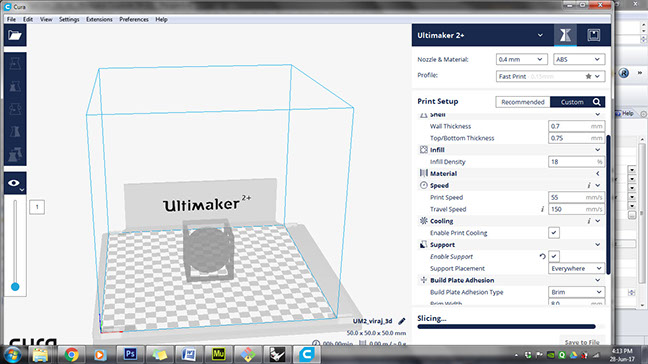Screen dimensions: 648x364
Task: Open the Extensions menu
Action: click(99, 19)
